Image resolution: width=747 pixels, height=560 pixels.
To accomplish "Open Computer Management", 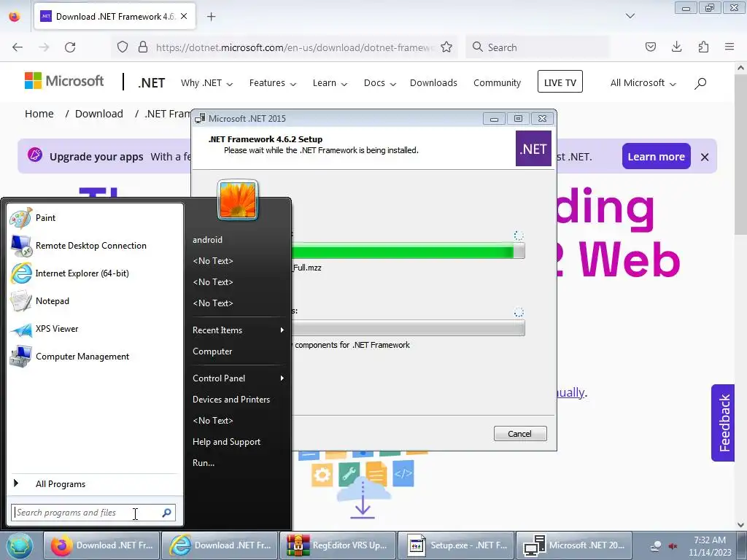I will coord(95,356).
